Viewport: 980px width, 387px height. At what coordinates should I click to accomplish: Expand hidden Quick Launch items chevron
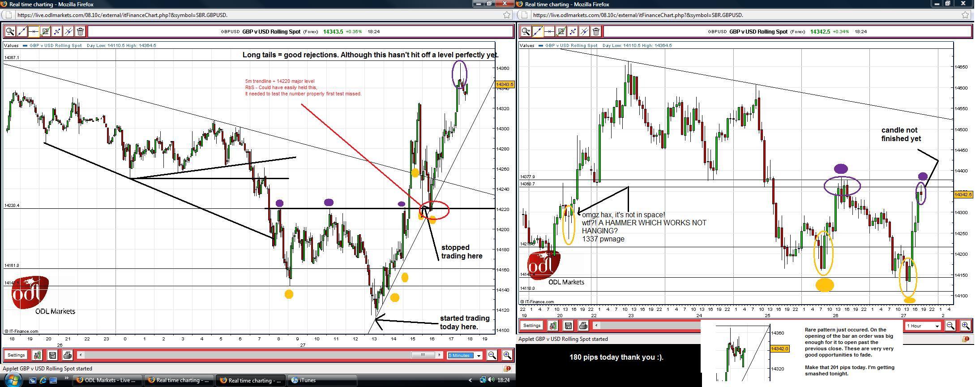pos(67,379)
